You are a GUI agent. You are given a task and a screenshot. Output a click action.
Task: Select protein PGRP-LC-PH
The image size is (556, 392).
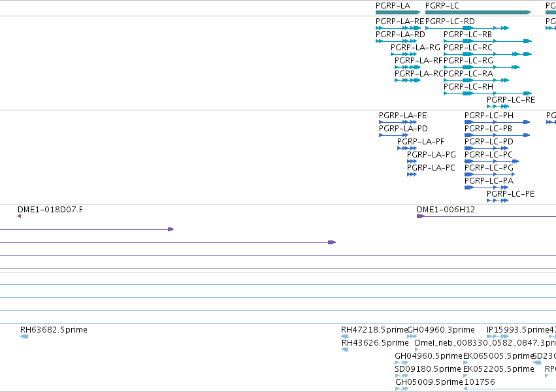(497, 122)
